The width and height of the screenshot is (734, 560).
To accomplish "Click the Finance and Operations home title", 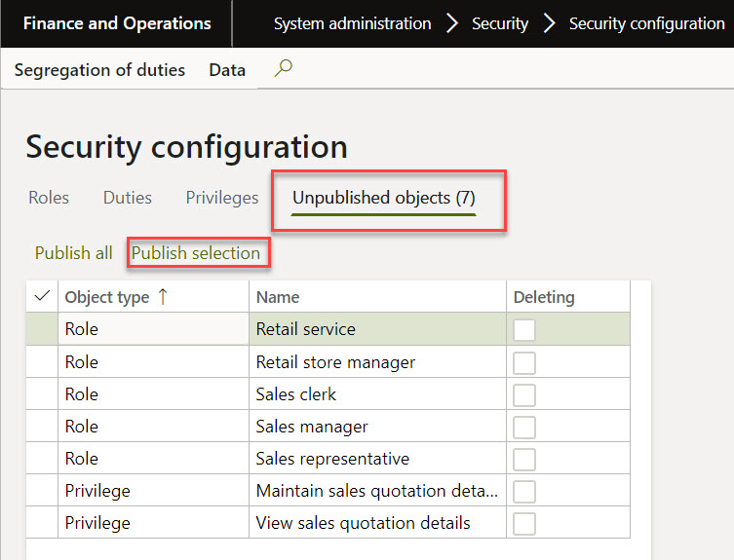I will 117,23.
